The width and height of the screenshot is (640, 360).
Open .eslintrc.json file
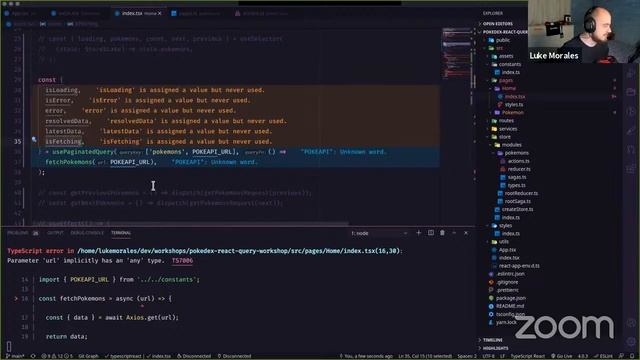510,274
